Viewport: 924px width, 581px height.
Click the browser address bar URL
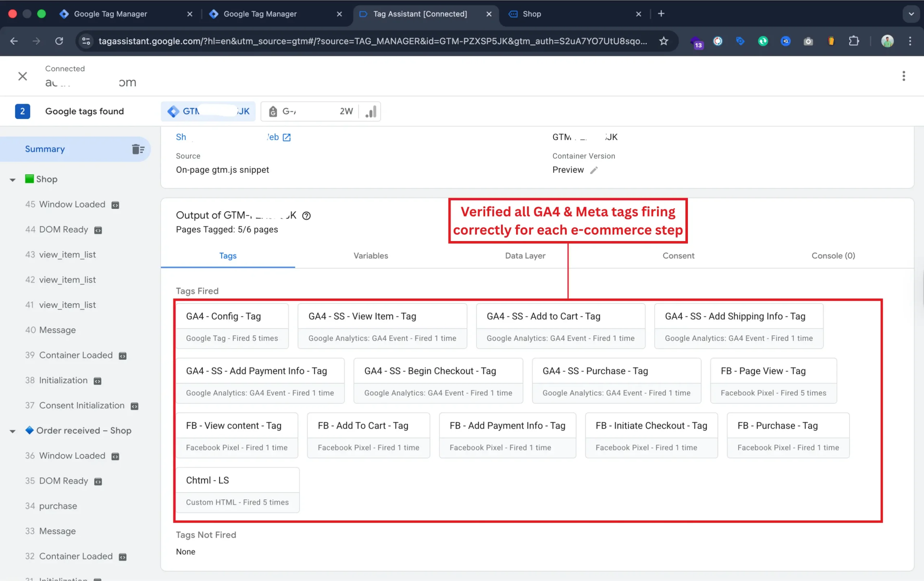[372, 41]
